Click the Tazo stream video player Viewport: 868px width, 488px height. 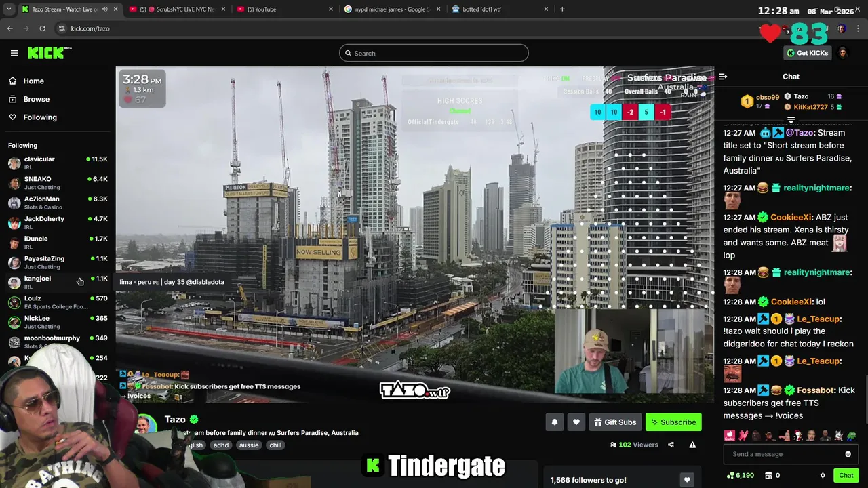tap(415, 234)
